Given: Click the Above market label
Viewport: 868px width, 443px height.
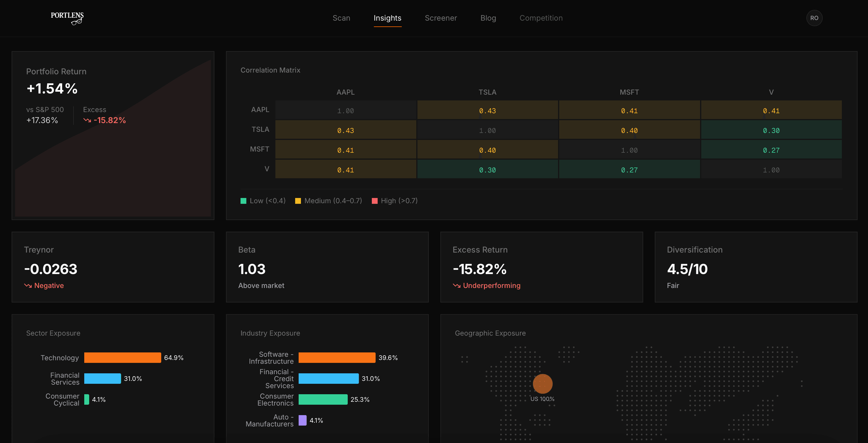Looking at the screenshot, I should tap(261, 285).
